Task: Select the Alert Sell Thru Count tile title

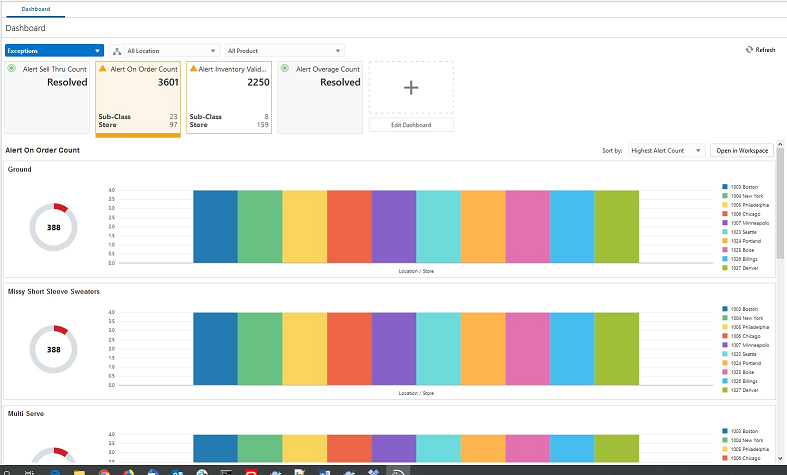Action: pos(55,69)
